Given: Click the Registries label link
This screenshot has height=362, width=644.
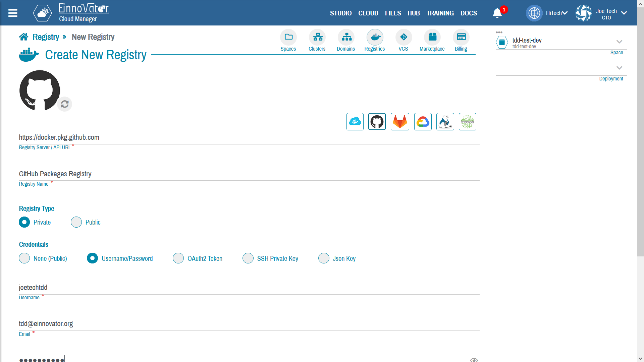Looking at the screenshot, I should 375,49.
